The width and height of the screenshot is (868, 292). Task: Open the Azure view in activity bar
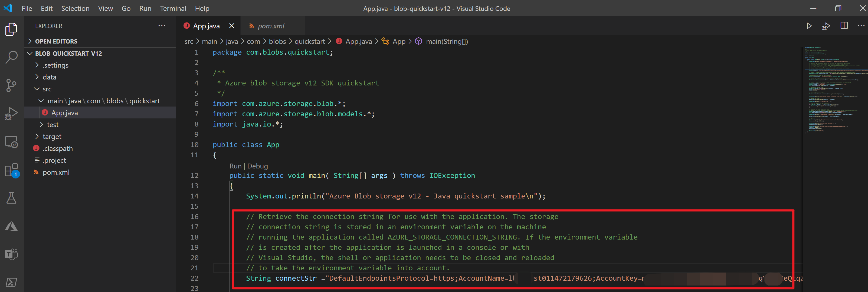(x=11, y=226)
